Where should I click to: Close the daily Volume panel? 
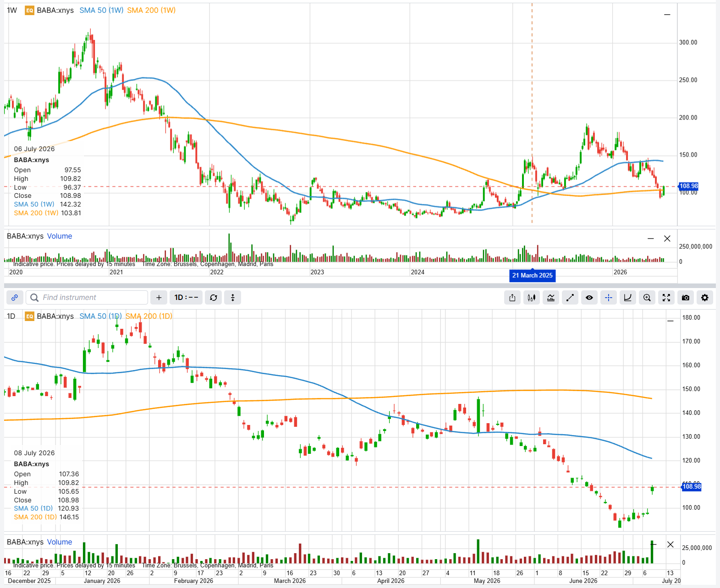(671, 544)
